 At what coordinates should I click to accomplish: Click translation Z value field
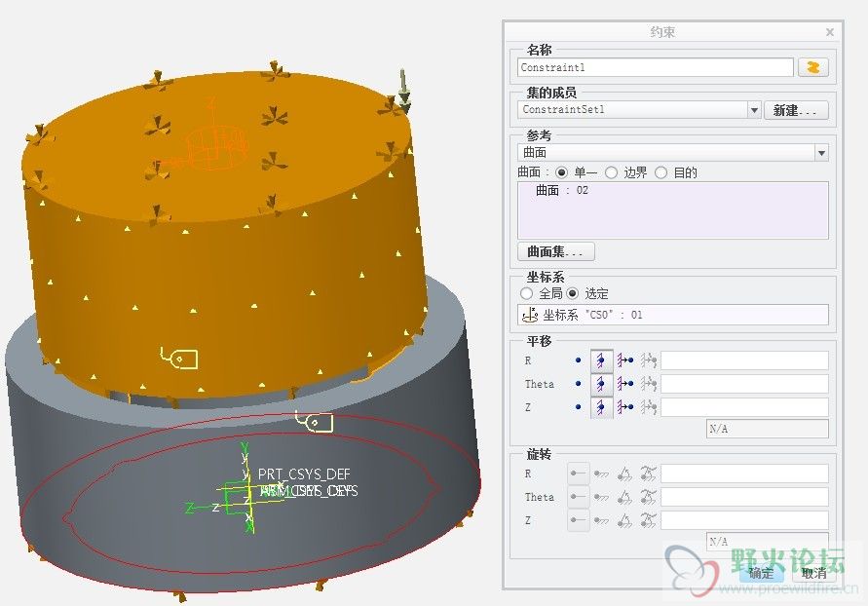click(x=744, y=407)
